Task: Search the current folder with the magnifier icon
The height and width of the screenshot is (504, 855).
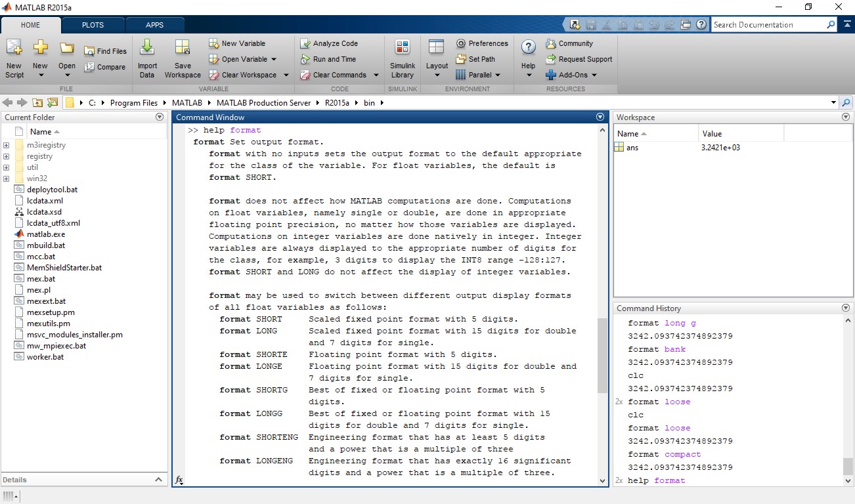Action: pyautogui.click(x=846, y=102)
